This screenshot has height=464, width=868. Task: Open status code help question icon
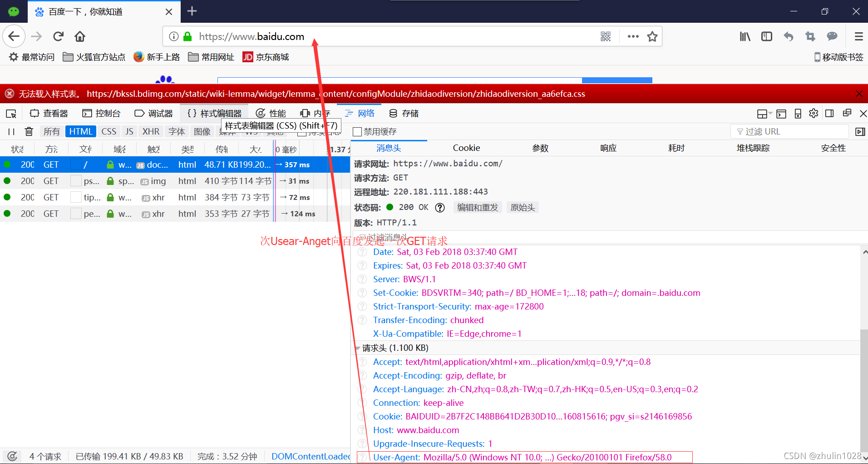pos(439,208)
